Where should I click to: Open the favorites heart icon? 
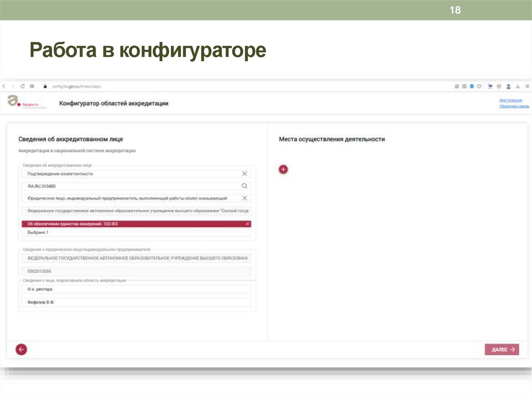point(479,87)
